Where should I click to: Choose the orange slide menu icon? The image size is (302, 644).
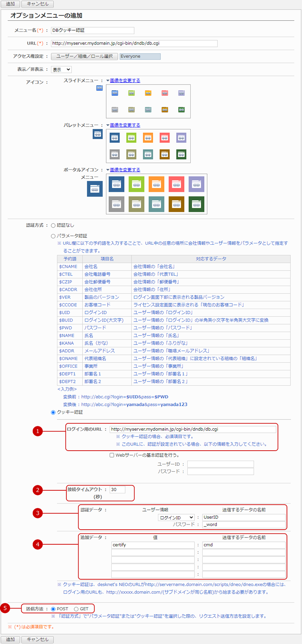(148, 93)
